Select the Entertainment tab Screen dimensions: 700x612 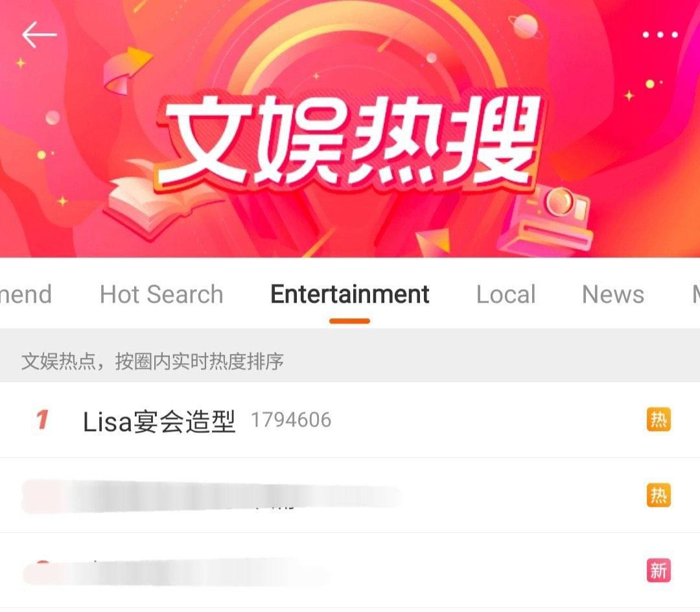[349, 294]
